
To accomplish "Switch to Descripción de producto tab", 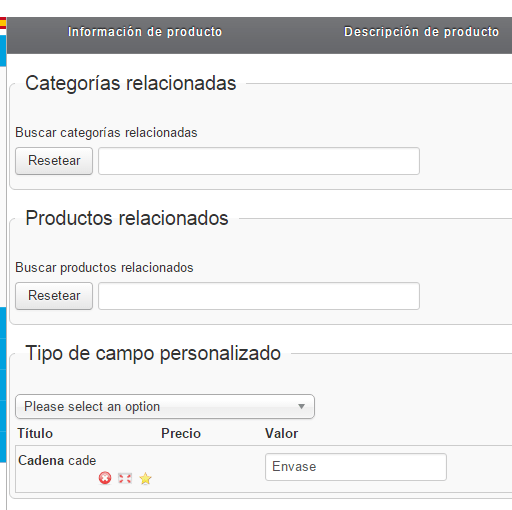I will (421, 32).
